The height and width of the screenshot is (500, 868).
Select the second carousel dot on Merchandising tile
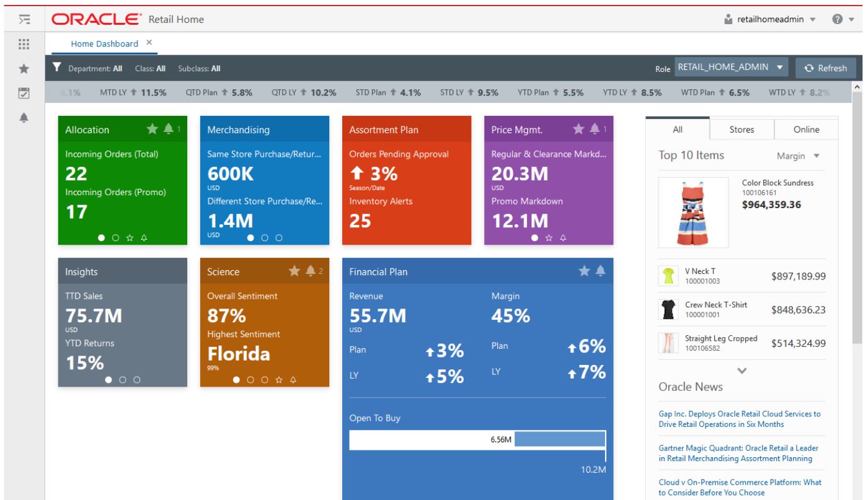265,238
